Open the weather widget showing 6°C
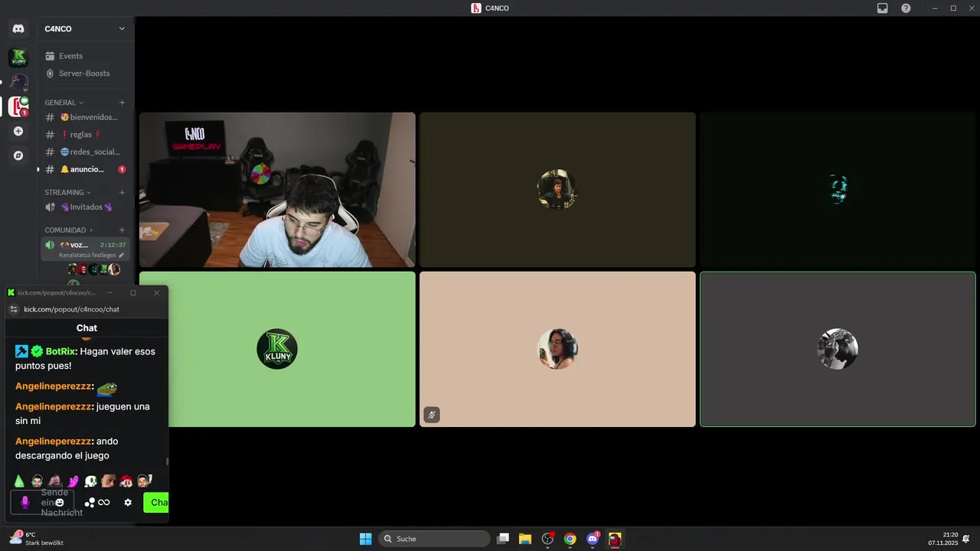The image size is (980, 551). click(37, 538)
